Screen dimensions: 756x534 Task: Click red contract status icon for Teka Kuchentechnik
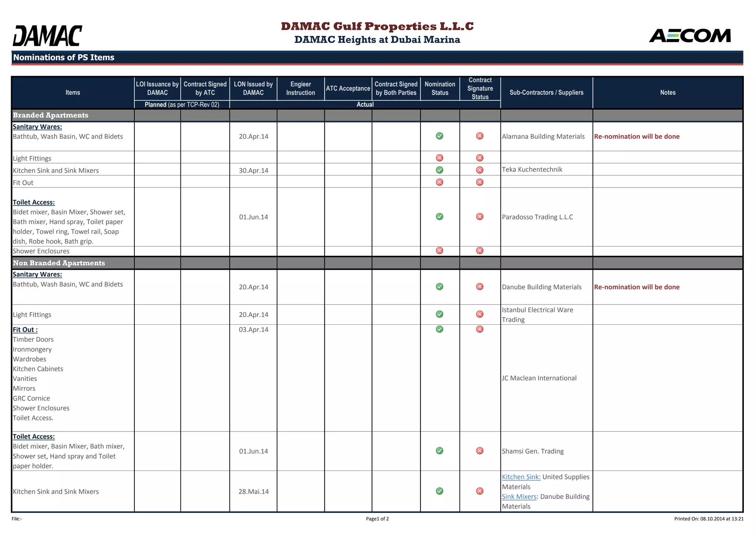click(480, 170)
